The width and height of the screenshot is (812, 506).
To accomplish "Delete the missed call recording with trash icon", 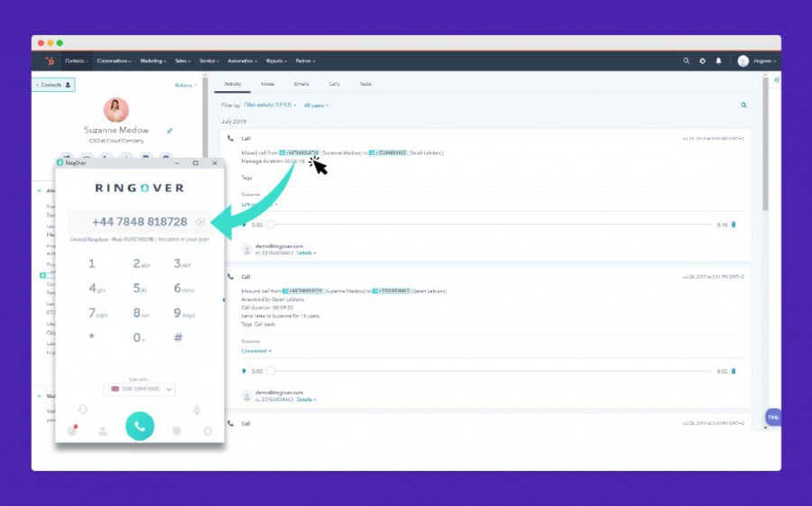I will point(734,225).
